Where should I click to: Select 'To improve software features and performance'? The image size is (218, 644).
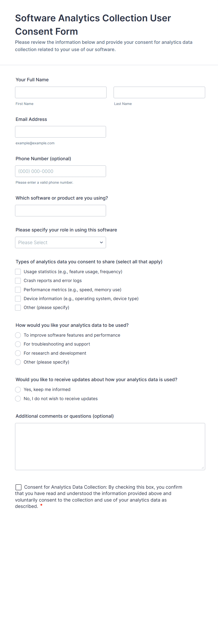tap(18, 335)
